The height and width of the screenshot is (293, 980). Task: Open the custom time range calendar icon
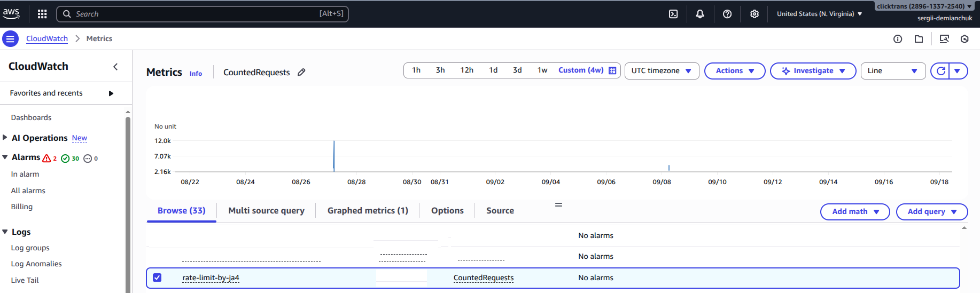pos(612,70)
